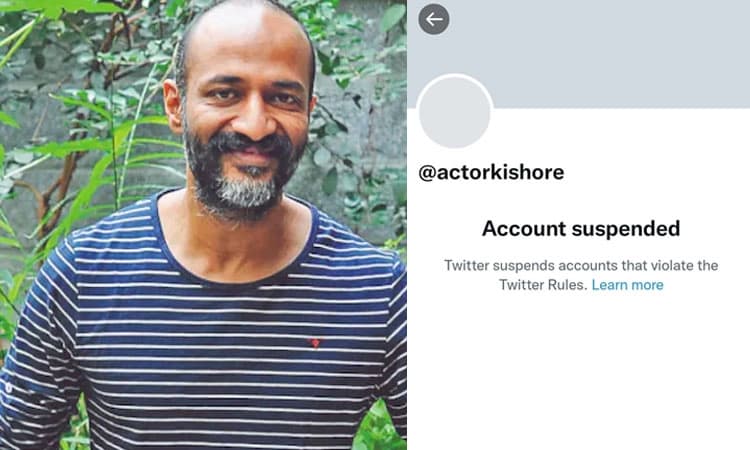Click the Account suspended heading

pos(581,229)
